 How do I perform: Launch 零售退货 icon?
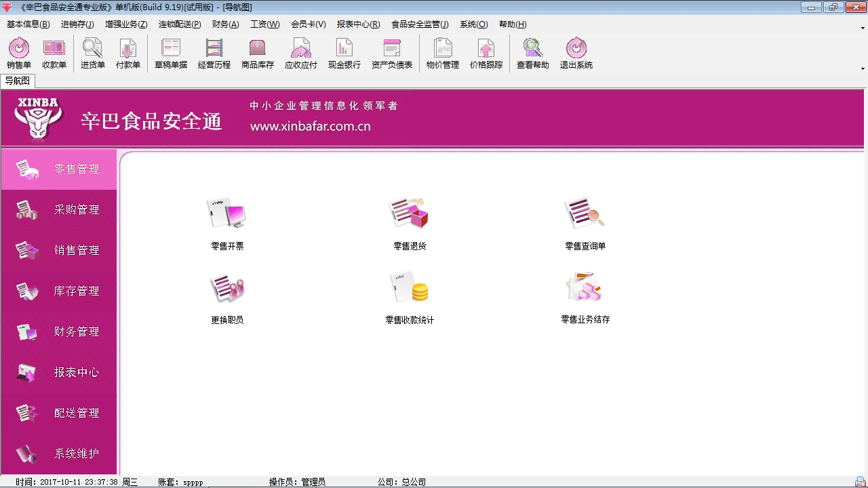[x=410, y=223]
